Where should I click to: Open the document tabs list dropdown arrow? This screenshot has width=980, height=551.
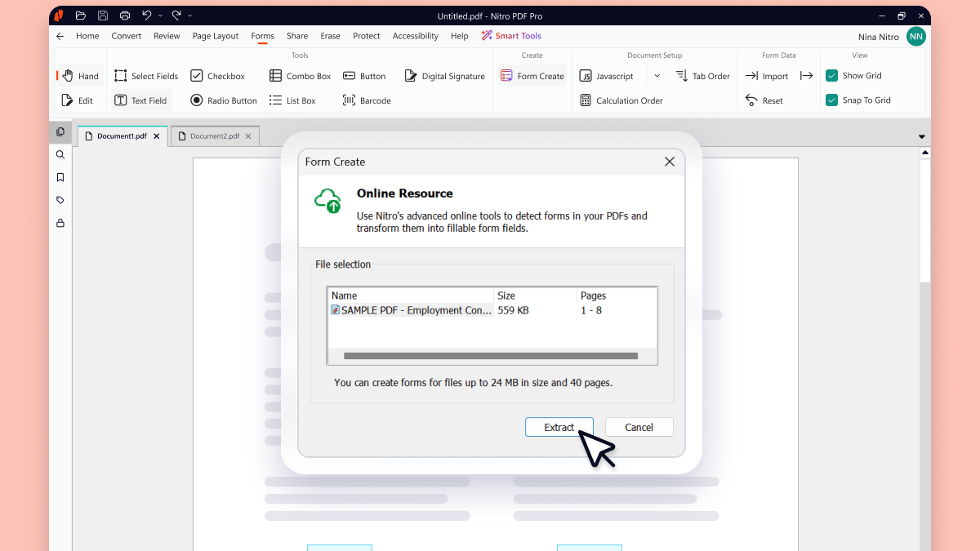tap(922, 137)
